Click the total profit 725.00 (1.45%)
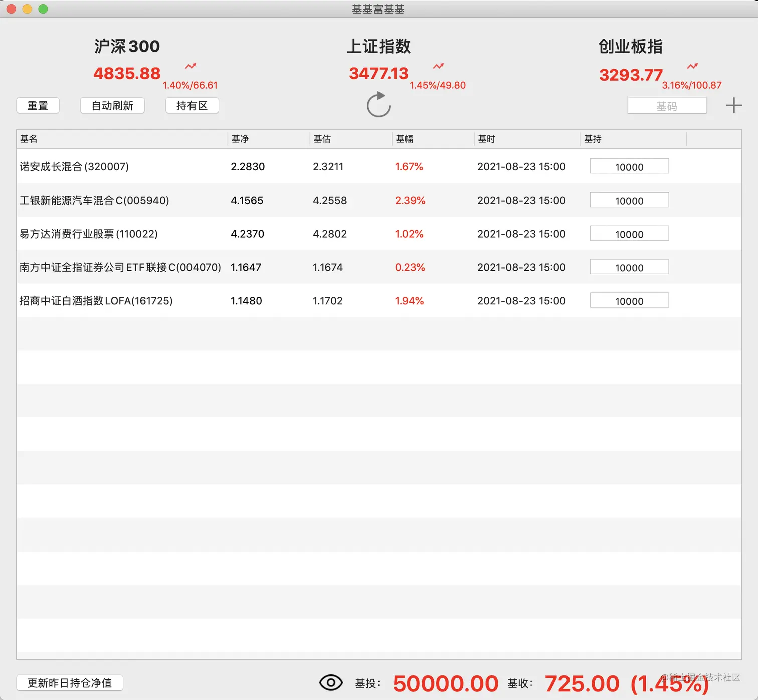 coord(627,683)
